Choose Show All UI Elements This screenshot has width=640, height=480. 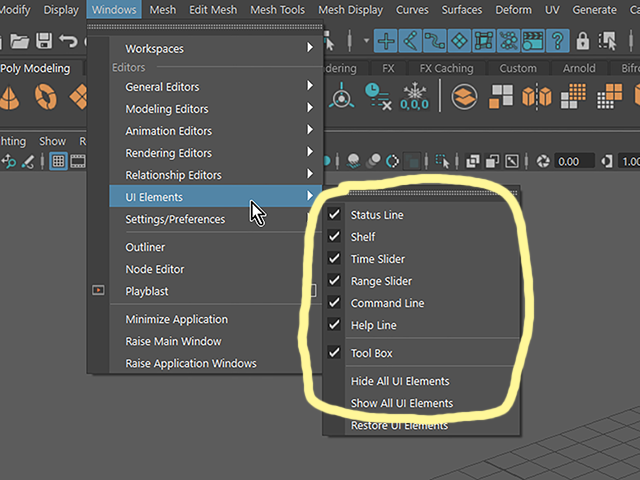(402, 403)
